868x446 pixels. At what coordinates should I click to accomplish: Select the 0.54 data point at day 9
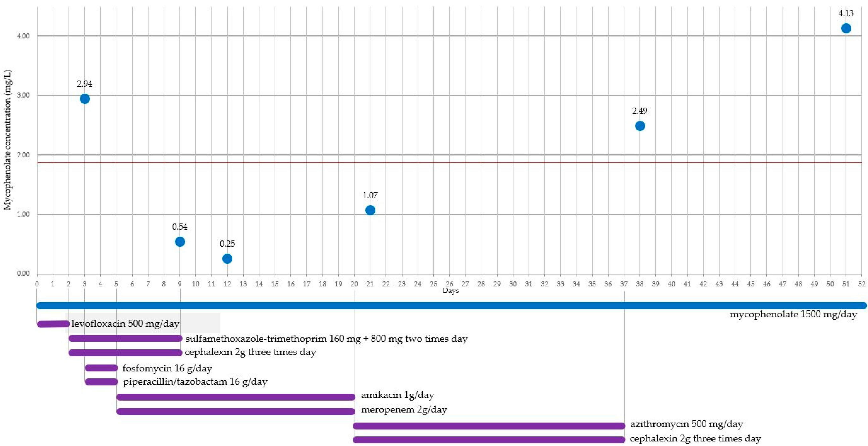[180, 242]
